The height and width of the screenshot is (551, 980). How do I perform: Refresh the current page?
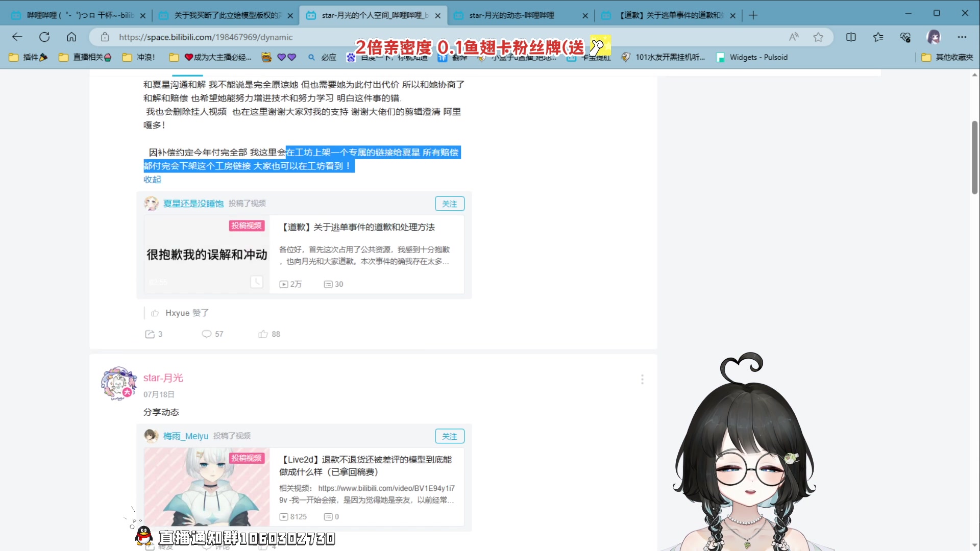point(44,37)
